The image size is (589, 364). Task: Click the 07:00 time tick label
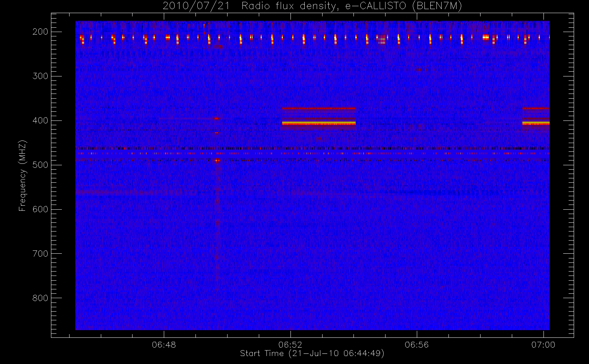click(x=543, y=345)
